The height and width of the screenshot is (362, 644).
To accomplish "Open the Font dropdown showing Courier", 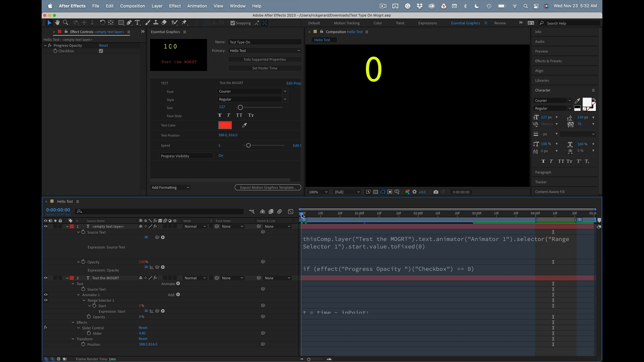I will point(252,91).
